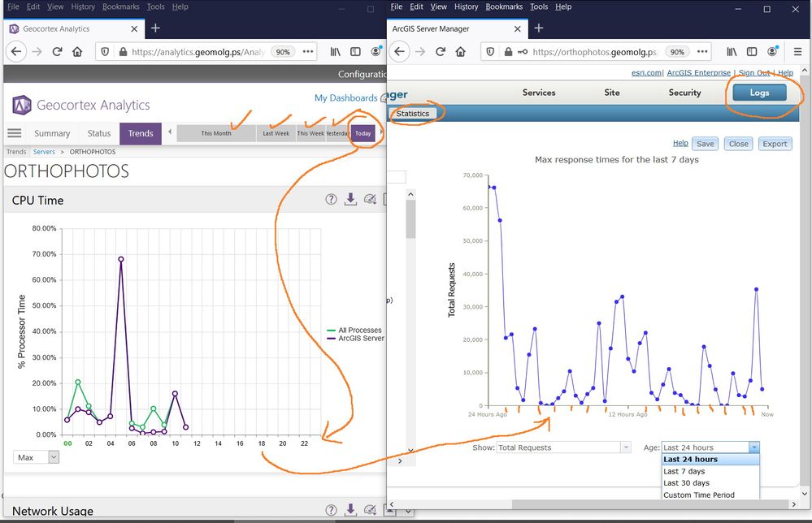The height and width of the screenshot is (523, 812).
Task: Toggle sidebar icon in ArcGIS Server Manager window
Action: click(751, 52)
